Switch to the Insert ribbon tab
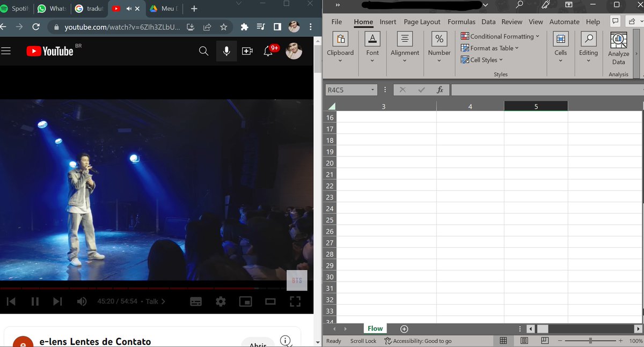 tap(387, 21)
